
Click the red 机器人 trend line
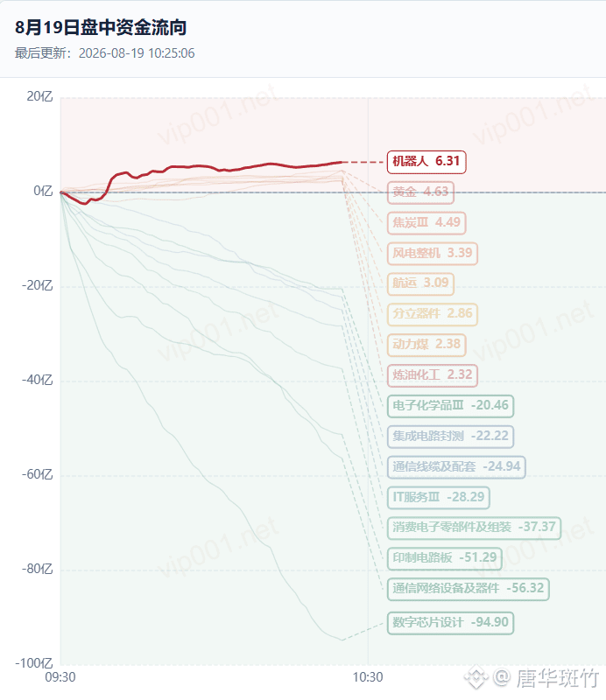click(x=201, y=167)
